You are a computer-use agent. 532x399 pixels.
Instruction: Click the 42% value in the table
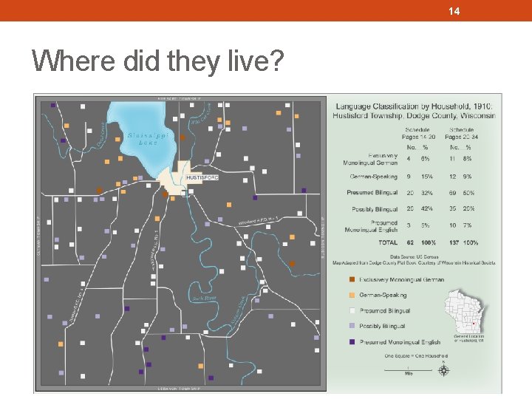427,208
